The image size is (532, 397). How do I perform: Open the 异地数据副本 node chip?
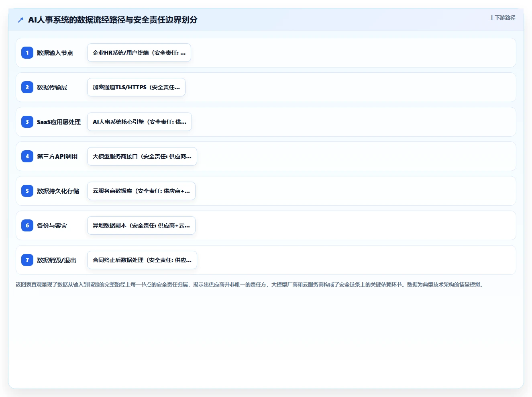[x=141, y=225]
